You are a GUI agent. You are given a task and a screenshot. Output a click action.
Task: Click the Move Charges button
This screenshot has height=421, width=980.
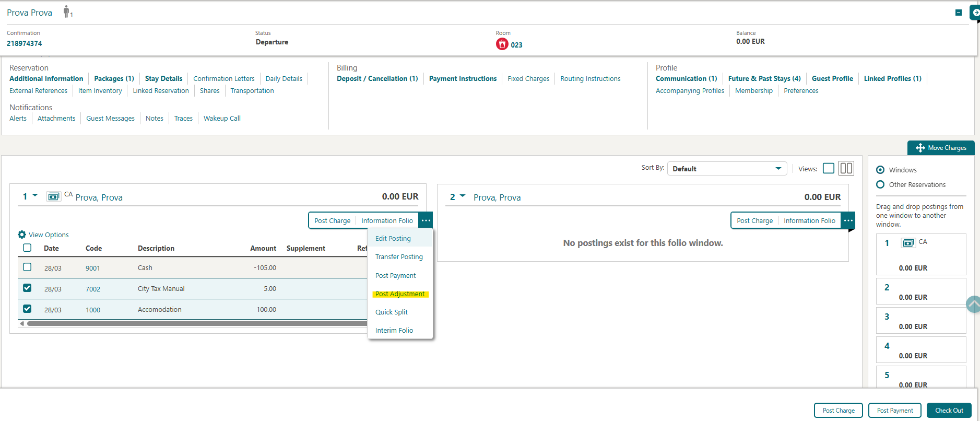point(941,148)
